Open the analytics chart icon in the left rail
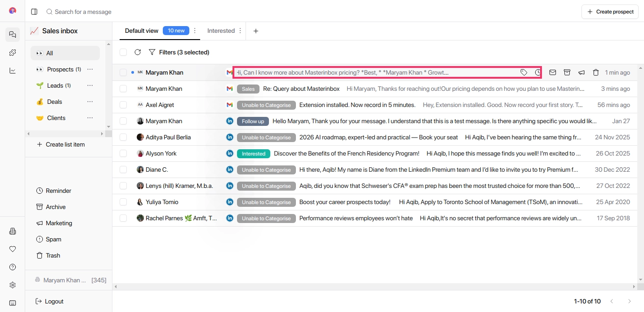This screenshot has width=644, height=312. pyautogui.click(x=12, y=70)
